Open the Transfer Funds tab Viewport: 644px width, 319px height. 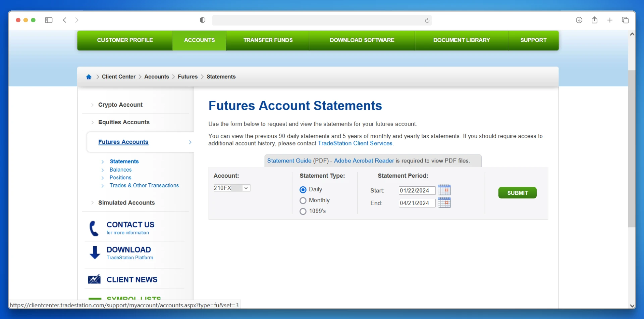(268, 40)
